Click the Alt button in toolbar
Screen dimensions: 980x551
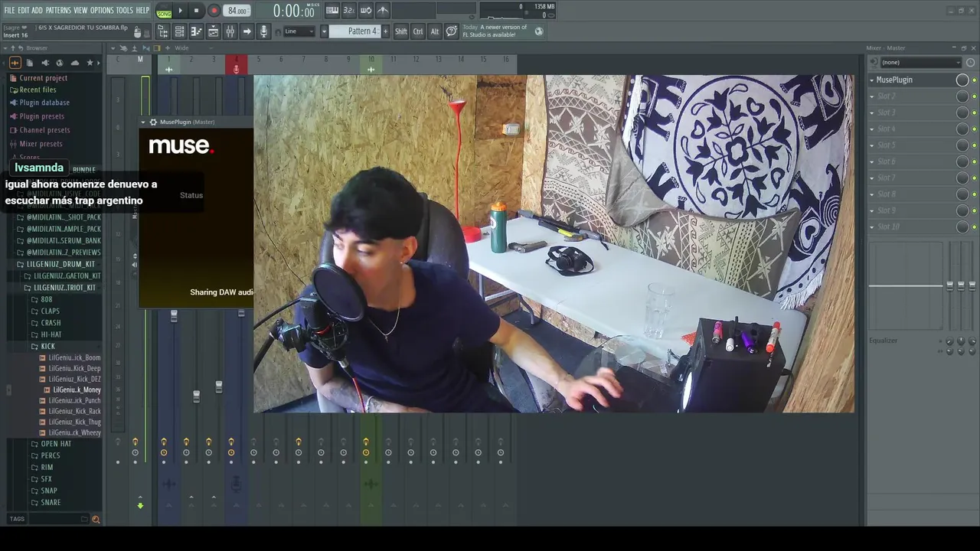click(435, 31)
